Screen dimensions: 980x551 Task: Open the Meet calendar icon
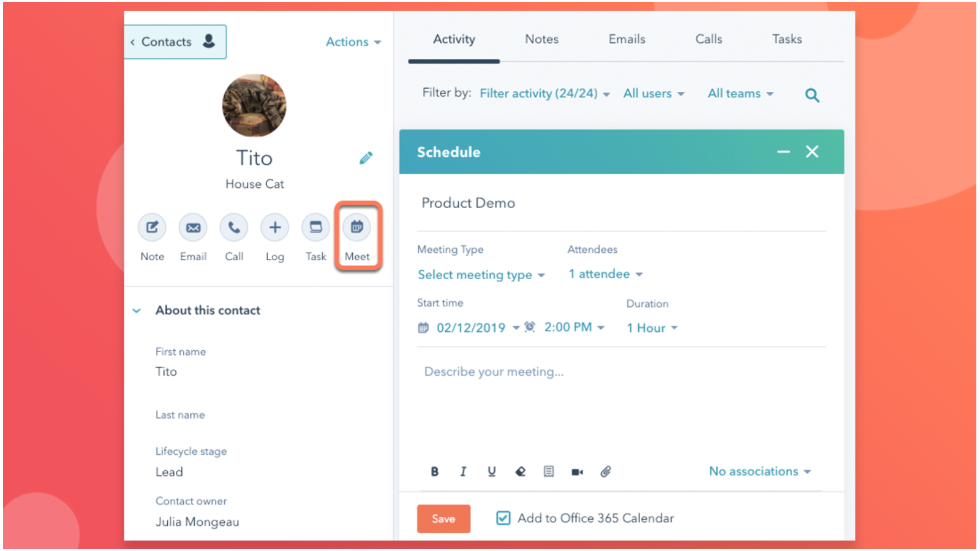coord(356,228)
